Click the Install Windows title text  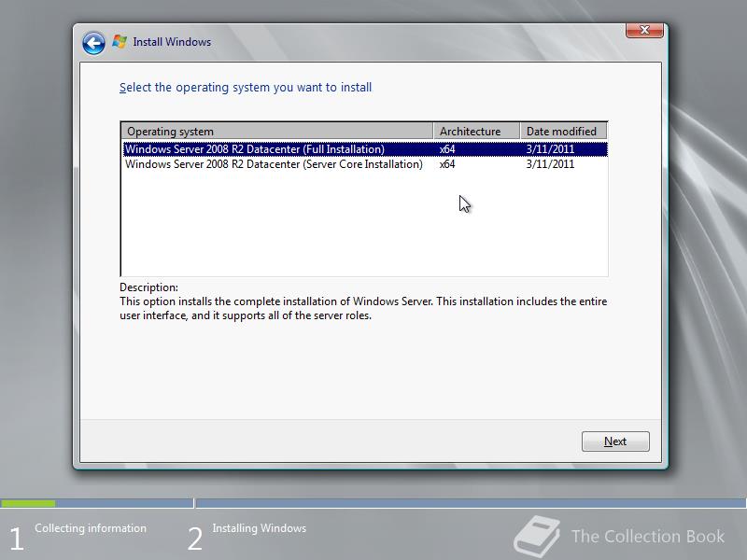(x=172, y=42)
